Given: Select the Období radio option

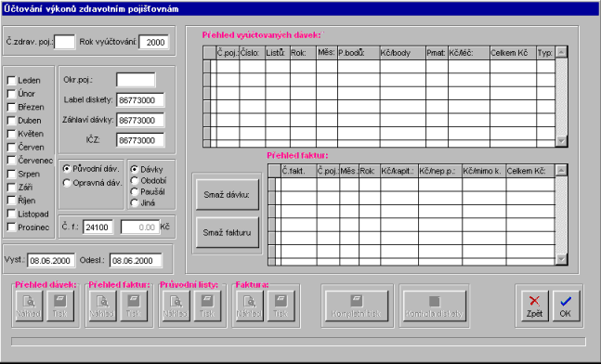Looking at the screenshot, I should click(135, 180).
